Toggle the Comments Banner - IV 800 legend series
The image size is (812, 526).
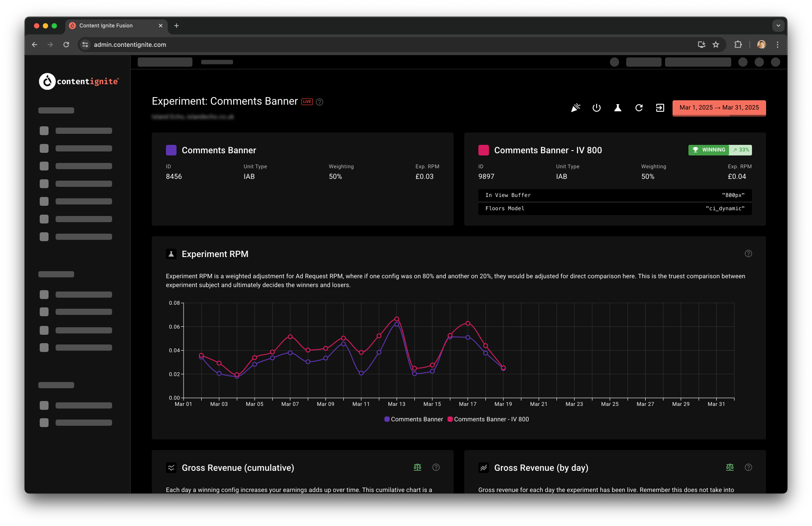point(488,419)
